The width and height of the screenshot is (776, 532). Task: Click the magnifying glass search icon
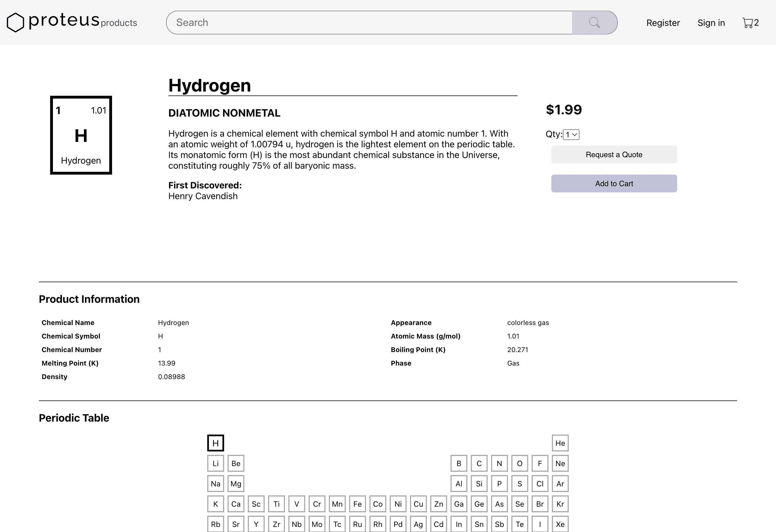point(594,23)
